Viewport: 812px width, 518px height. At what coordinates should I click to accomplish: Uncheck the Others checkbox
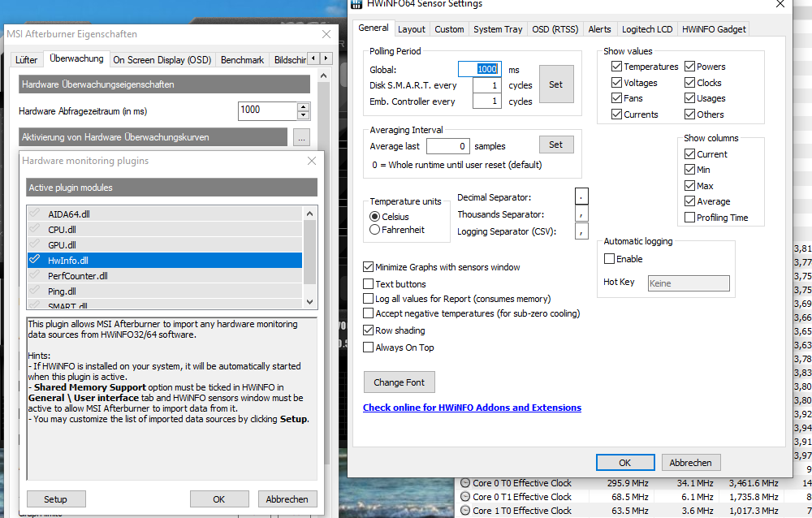pyautogui.click(x=689, y=114)
